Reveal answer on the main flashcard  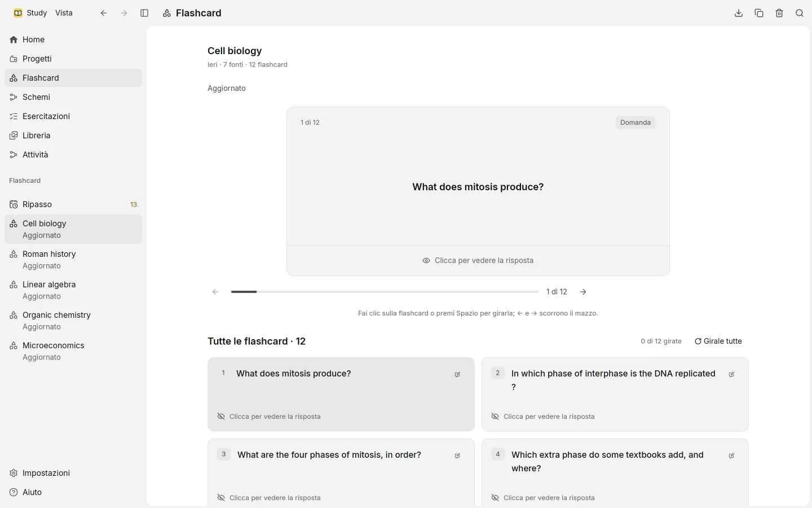[478, 261]
